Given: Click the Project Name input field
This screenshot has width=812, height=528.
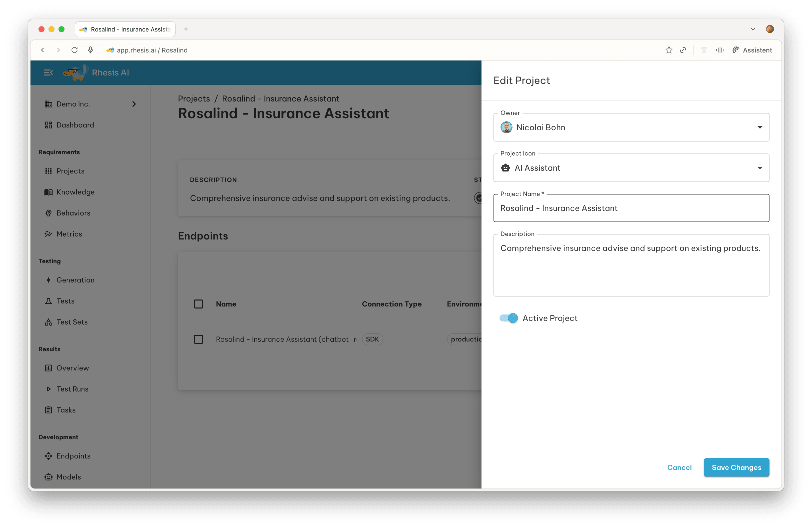Looking at the screenshot, I should pos(631,208).
